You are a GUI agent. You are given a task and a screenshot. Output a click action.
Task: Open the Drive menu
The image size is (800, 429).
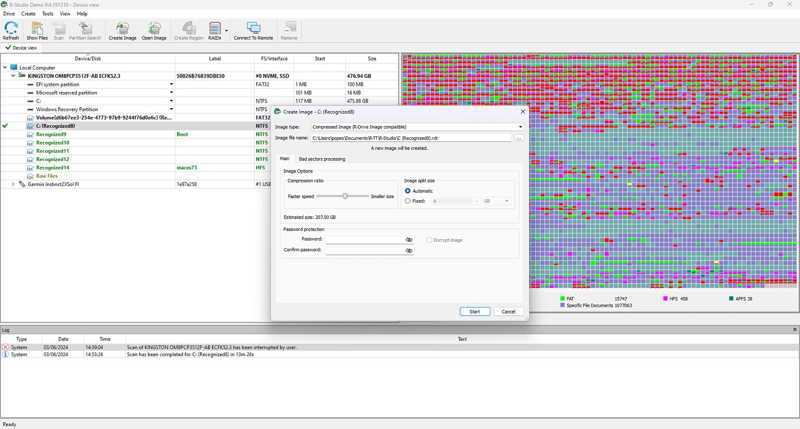pyautogui.click(x=9, y=14)
